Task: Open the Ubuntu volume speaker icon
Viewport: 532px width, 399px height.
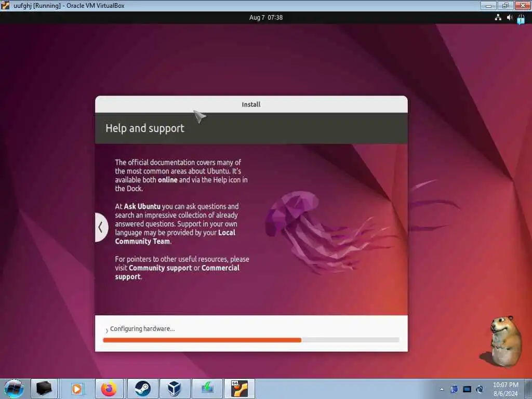Action: [x=509, y=17]
